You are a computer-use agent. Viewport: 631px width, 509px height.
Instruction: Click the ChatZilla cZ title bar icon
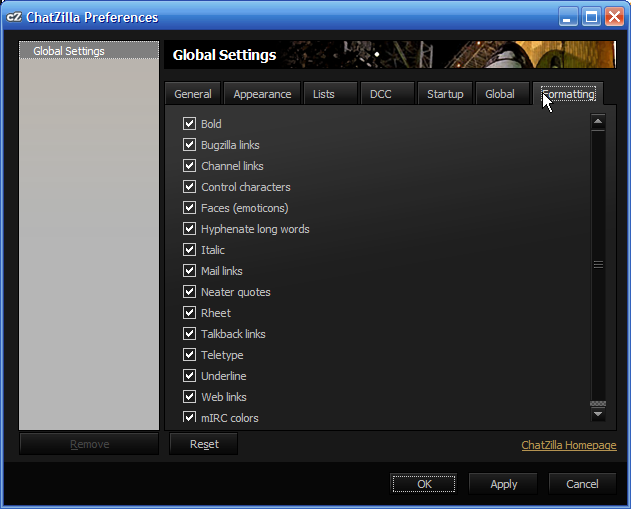(x=14, y=17)
